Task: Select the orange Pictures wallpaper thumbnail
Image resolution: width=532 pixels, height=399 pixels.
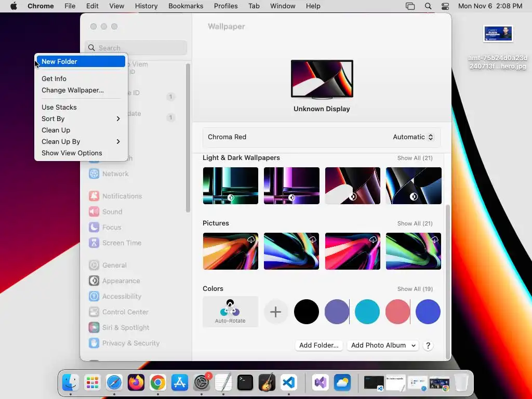Action: pos(230,251)
